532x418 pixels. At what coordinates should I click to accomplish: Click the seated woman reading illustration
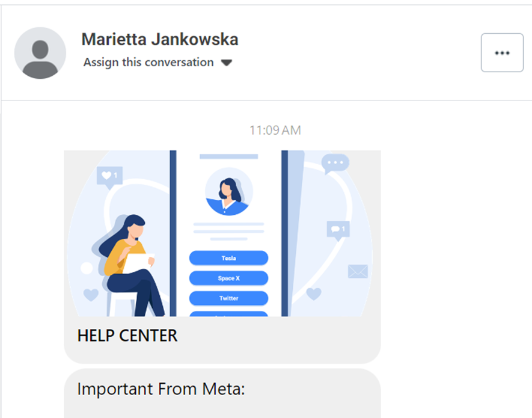point(127,265)
